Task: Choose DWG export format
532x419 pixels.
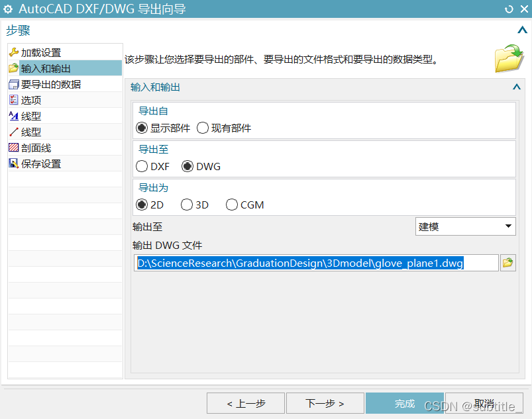Action: pyautogui.click(x=187, y=166)
